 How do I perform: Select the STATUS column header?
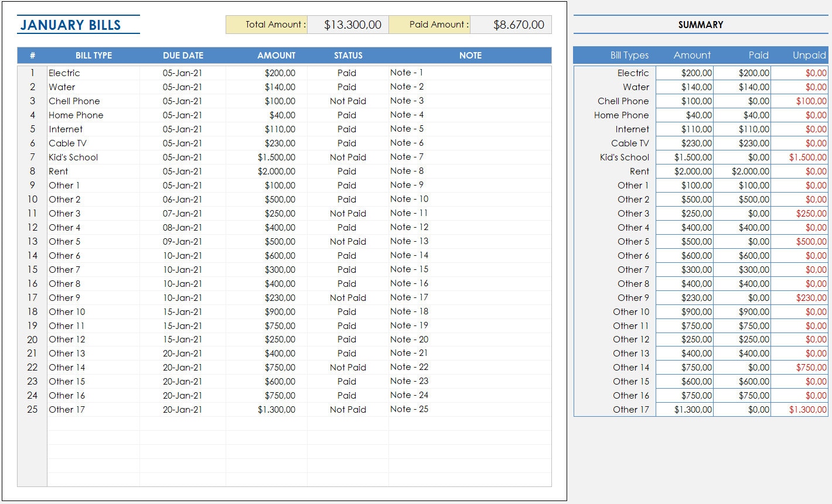[347, 55]
